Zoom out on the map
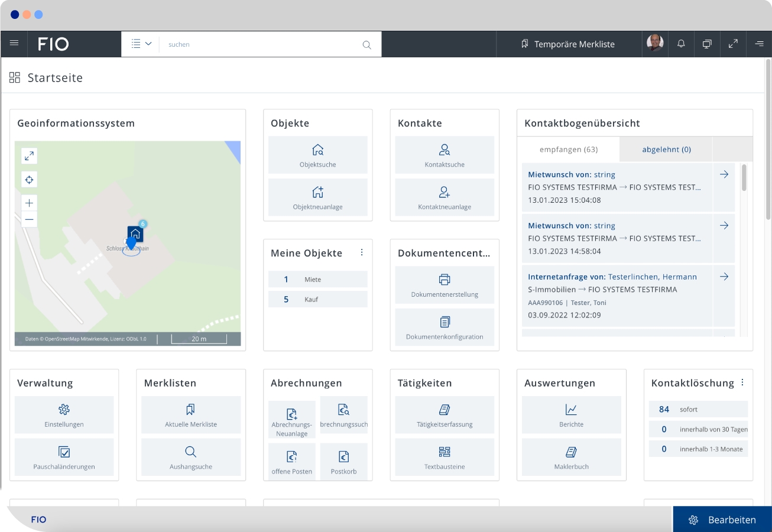The height and width of the screenshot is (532, 772). pos(29,219)
